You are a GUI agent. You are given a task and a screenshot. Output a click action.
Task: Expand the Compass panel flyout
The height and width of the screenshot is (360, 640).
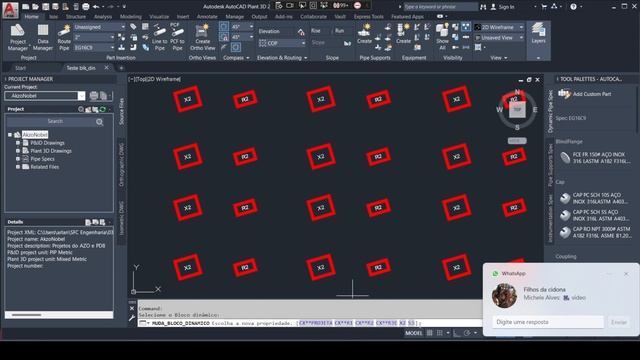236,58
